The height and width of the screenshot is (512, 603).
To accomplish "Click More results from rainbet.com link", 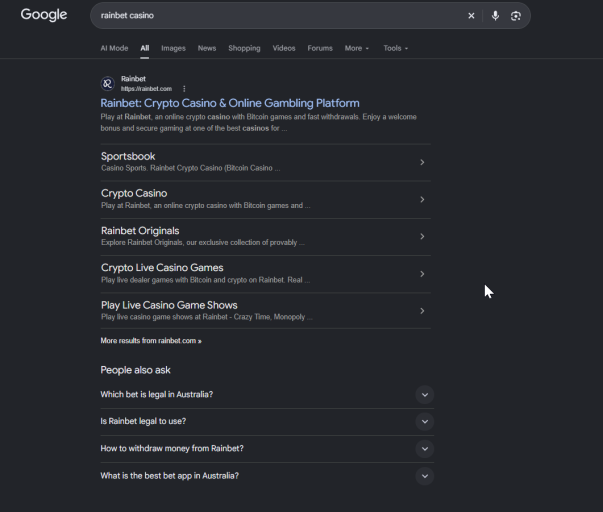I will [151, 341].
